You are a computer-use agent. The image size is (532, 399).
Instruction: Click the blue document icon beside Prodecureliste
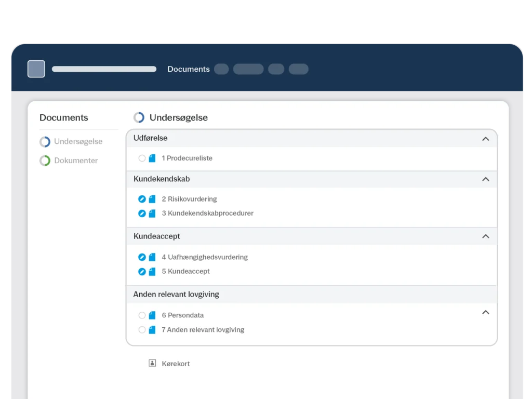[x=152, y=158]
